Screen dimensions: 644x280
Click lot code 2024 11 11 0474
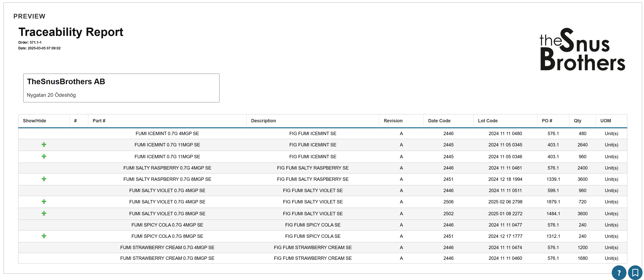coord(505,247)
